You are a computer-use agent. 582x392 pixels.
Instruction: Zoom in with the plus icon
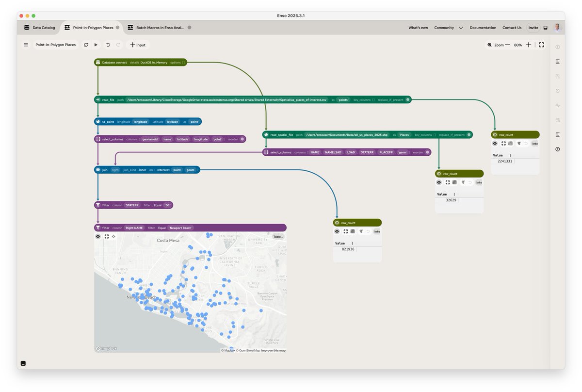click(529, 45)
